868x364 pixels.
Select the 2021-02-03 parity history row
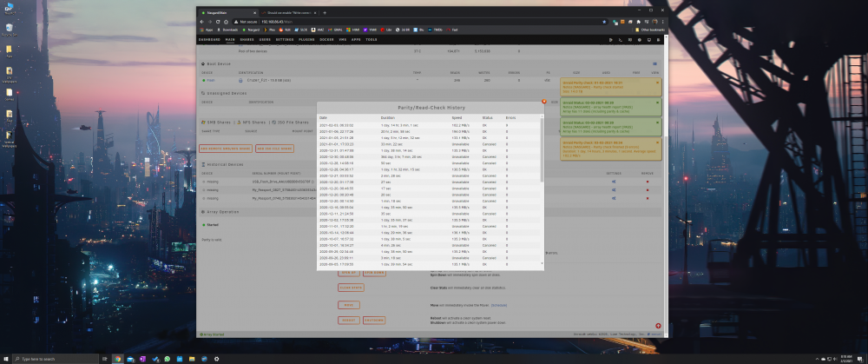(429, 125)
